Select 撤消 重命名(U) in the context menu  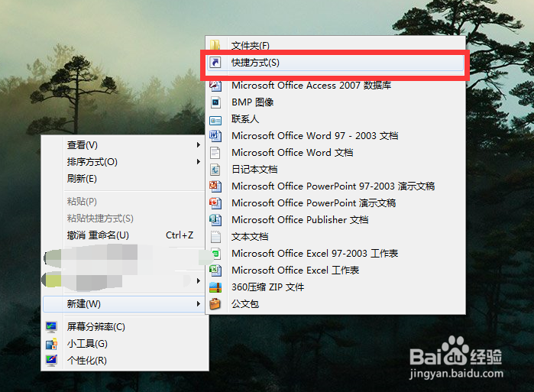coord(125,235)
